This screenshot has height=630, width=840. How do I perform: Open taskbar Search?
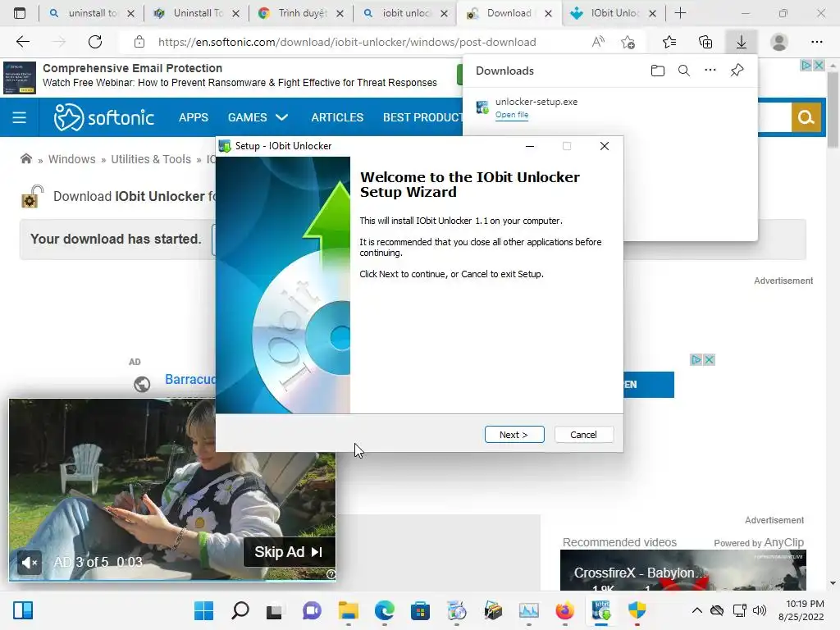(x=240, y=610)
